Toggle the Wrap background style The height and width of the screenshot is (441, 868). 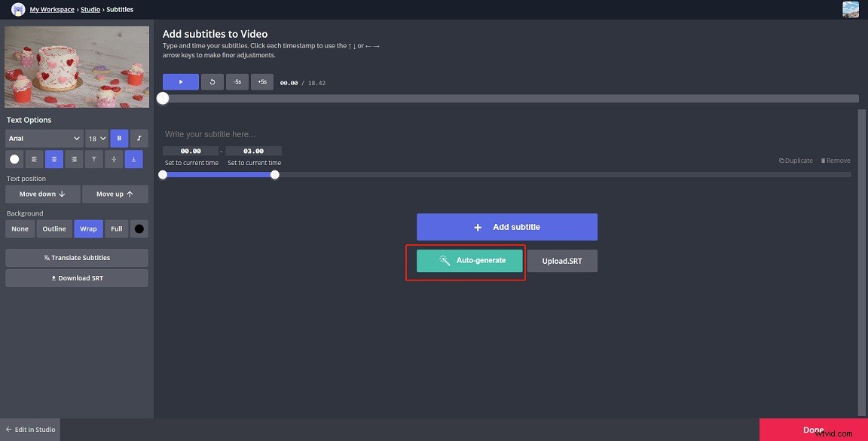pos(88,228)
